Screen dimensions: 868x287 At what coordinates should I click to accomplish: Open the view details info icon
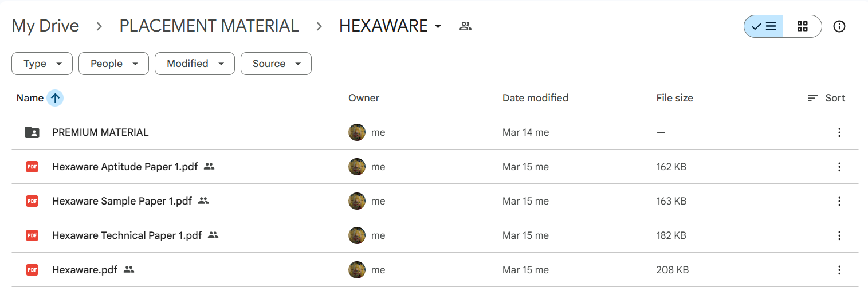click(x=839, y=26)
